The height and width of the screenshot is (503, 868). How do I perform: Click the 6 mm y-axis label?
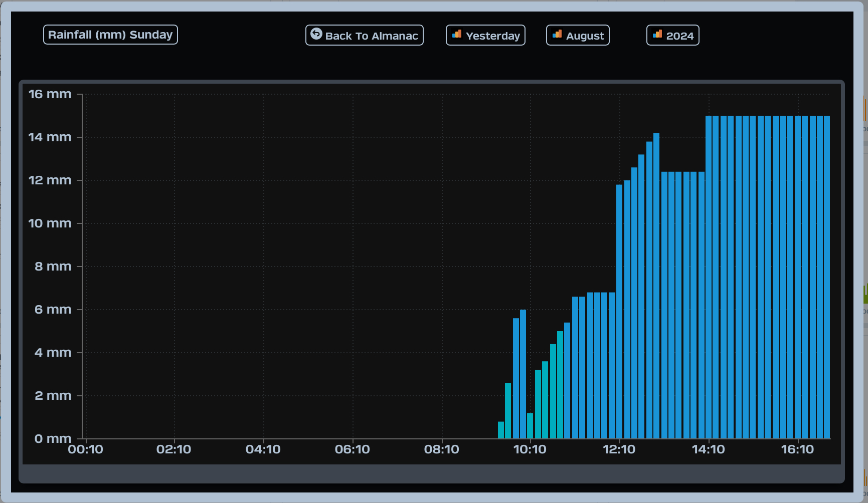[53, 310]
